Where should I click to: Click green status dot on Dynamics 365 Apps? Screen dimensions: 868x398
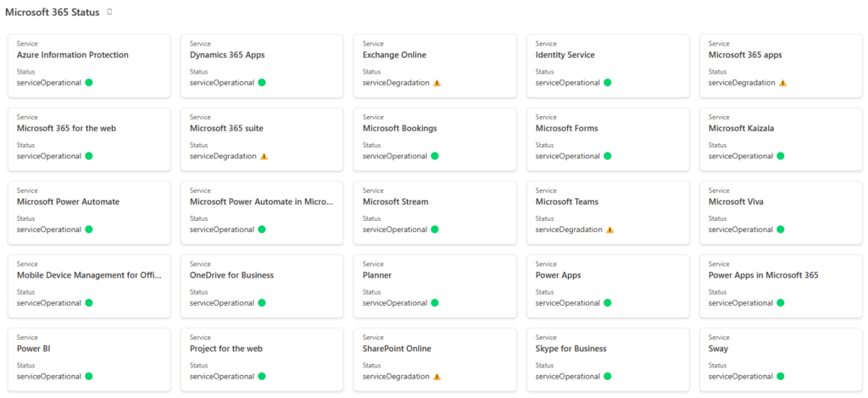click(x=262, y=82)
